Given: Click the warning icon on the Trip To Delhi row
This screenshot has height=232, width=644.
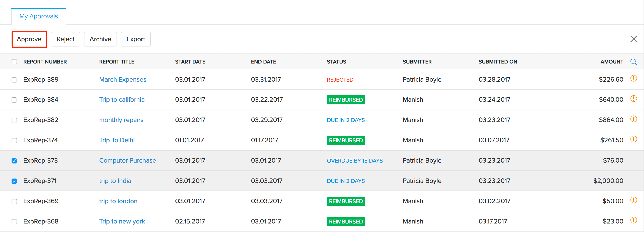Looking at the screenshot, I should tap(634, 139).
